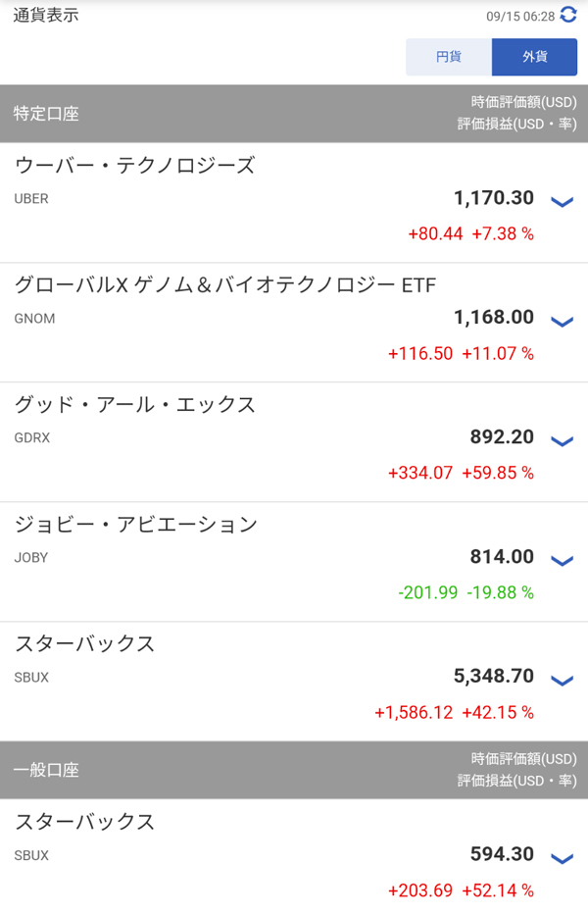Click the GDRX ticker symbol
This screenshot has width=588, height=915.
click(31, 437)
